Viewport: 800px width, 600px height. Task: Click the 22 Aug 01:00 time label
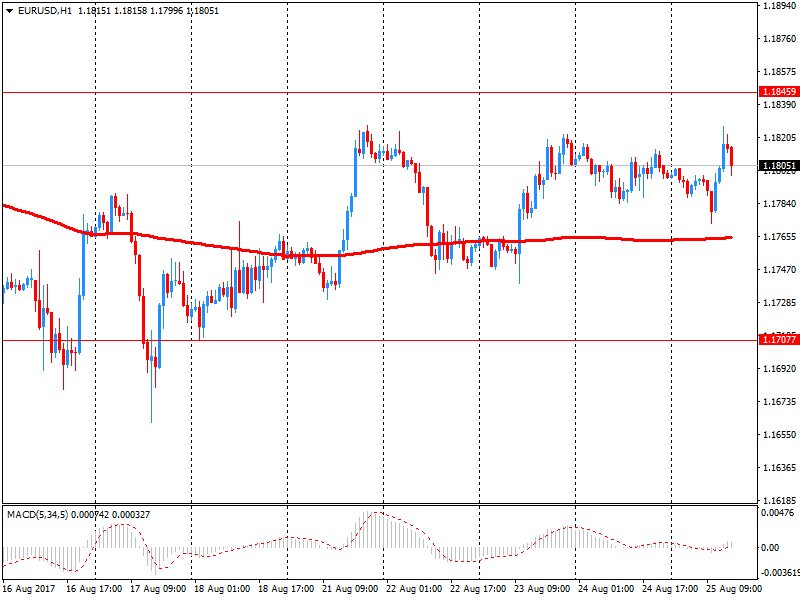(x=414, y=589)
